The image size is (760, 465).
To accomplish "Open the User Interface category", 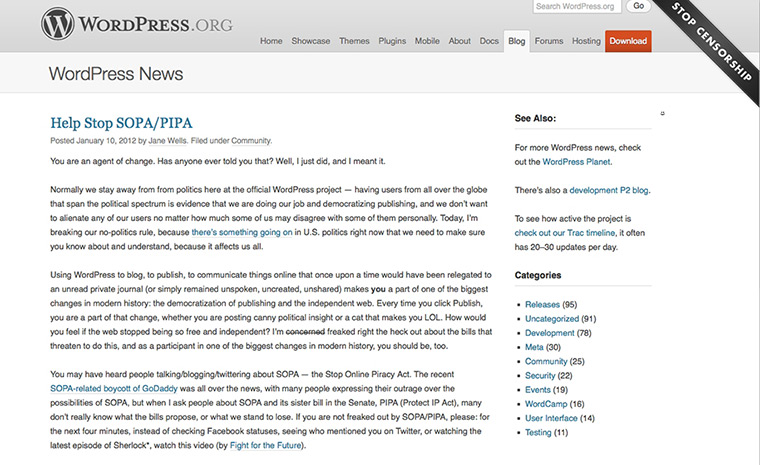I will pos(551,418).
